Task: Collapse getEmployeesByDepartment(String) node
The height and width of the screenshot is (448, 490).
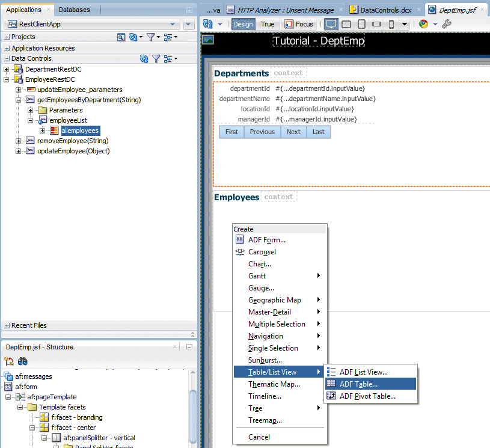Action: pyautogui.click(x=19, y=100)
